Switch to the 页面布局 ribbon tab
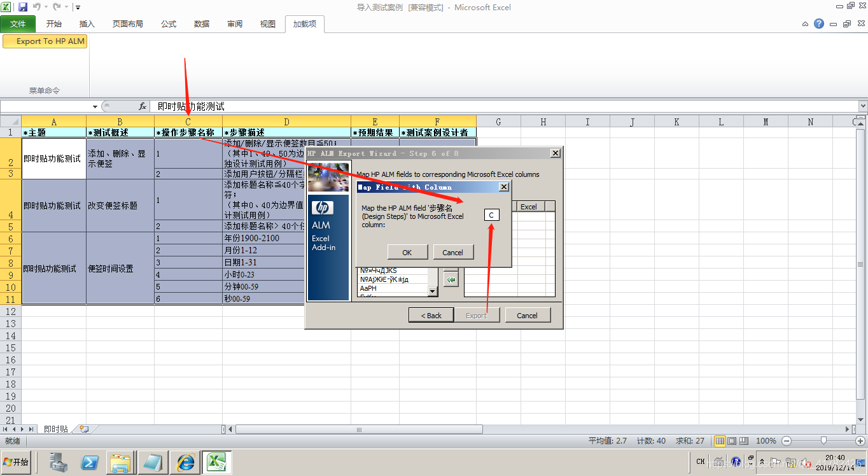Image resolution: width=868 pixels, height=476 pixels. tap(128, 24)
